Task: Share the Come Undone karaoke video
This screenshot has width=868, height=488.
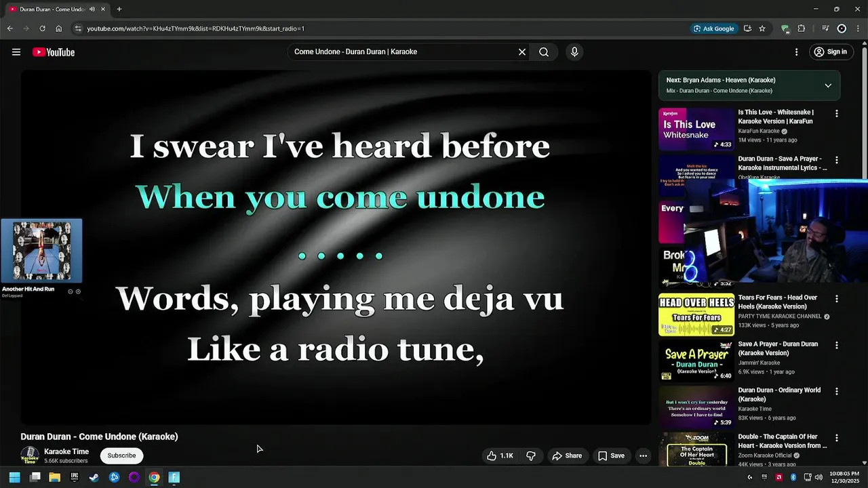Action: coord(567,456)
